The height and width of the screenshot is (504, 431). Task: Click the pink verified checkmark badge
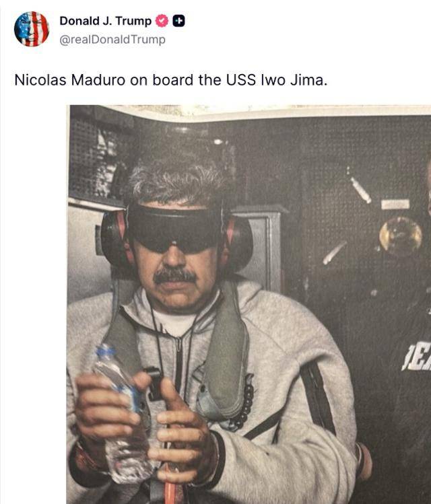coord(162,21)
